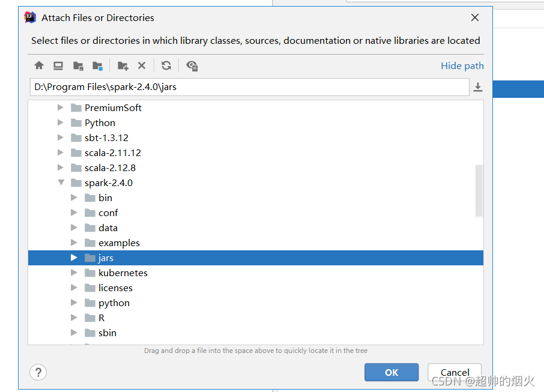Expand the bin folder

(74, 198)
